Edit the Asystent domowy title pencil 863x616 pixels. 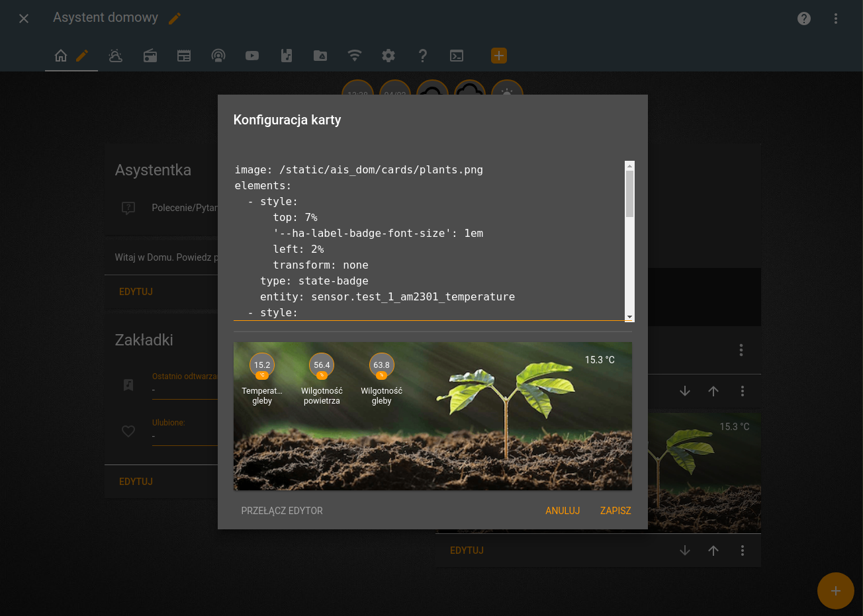[x=175, y=19]
